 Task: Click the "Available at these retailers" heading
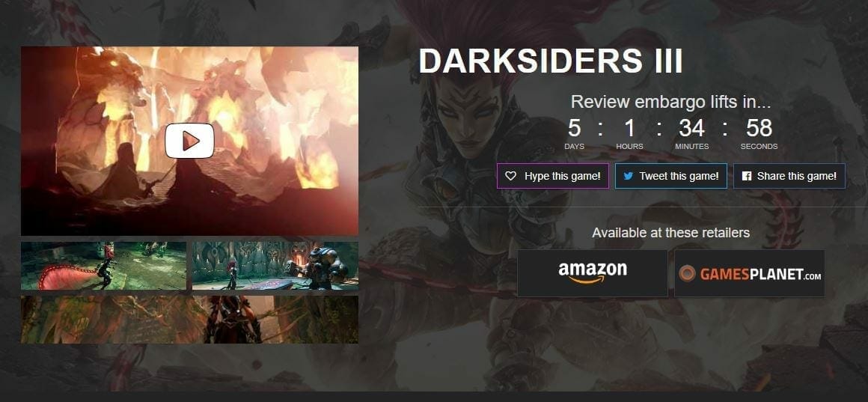[671, 233]
